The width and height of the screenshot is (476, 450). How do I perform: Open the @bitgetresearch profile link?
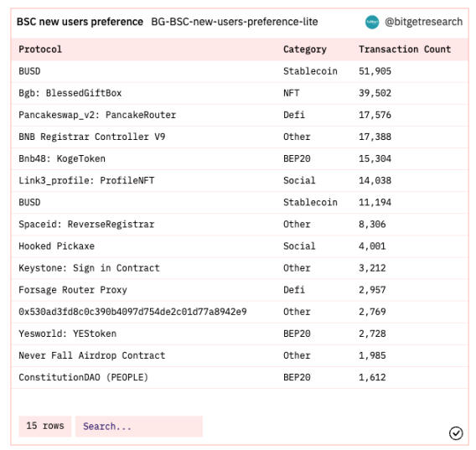424,22
